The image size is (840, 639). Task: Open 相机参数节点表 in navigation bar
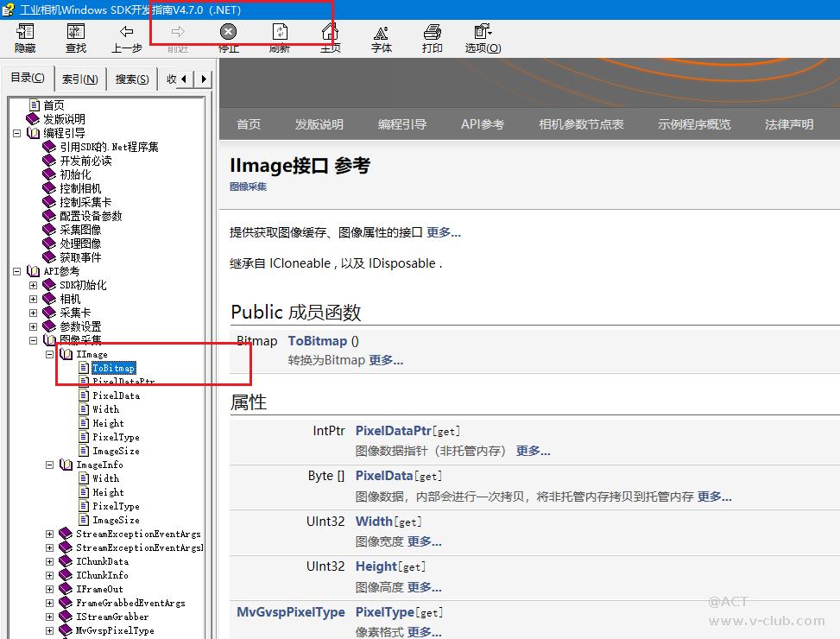point(581,124)
